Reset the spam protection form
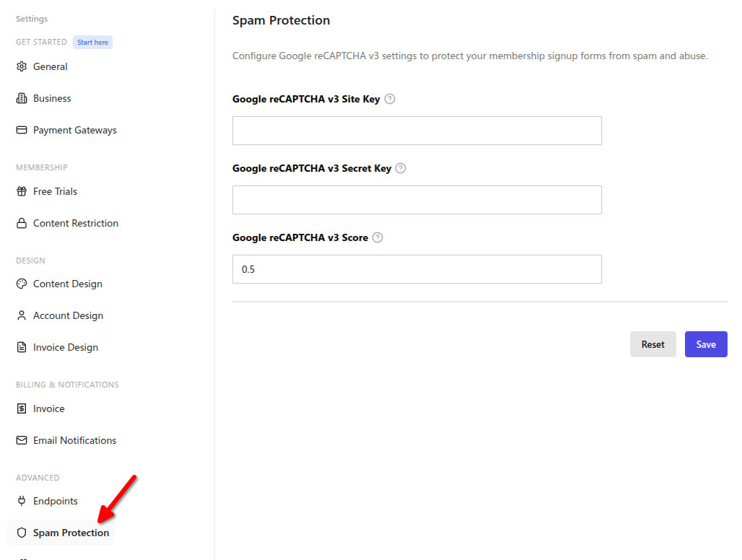Image resolution: width=742 pixels, height=560 pixels. (652, 344)
